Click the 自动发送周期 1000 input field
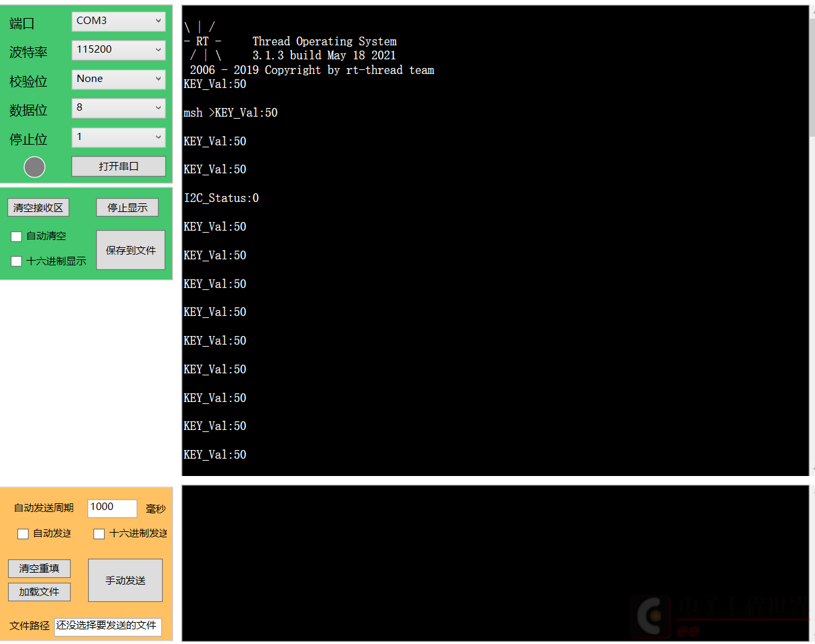 coord(112,508)
